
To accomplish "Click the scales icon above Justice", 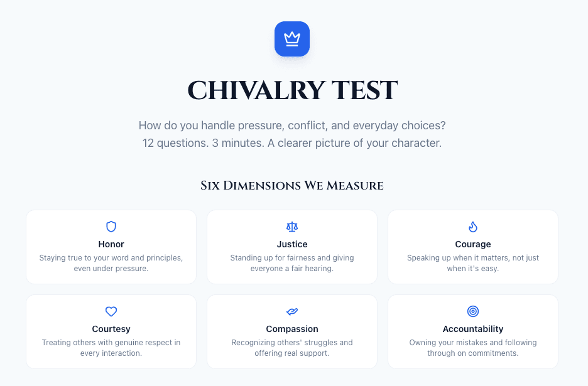I will [x=292, y=227].
